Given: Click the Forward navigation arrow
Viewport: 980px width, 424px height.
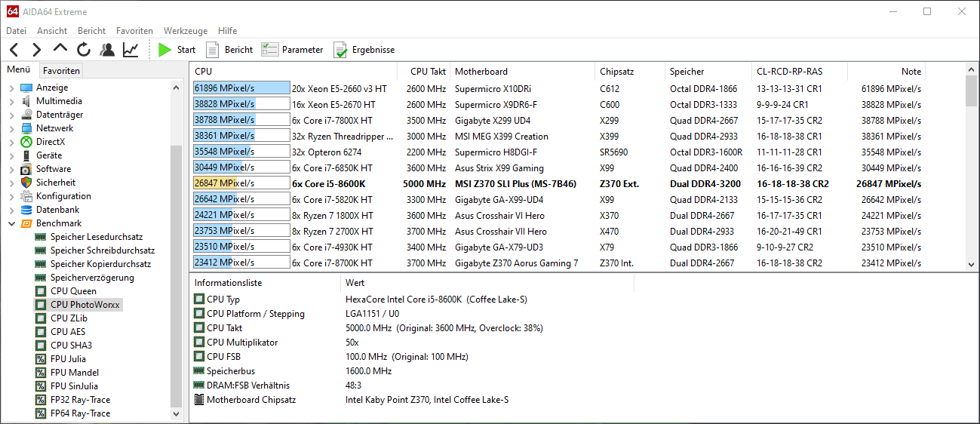Looking at the screenshot, I should (x=37, y=50).
